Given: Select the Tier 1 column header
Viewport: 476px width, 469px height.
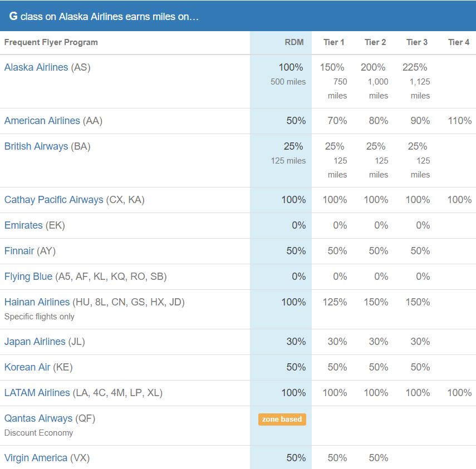Looking at the screenshot, I should 333,42.
